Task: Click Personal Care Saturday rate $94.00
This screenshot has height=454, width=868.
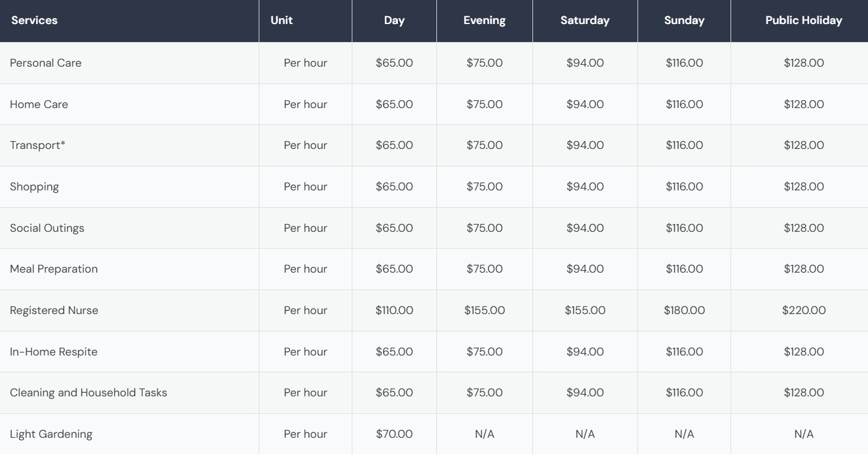Action: [x=585, y=63]
